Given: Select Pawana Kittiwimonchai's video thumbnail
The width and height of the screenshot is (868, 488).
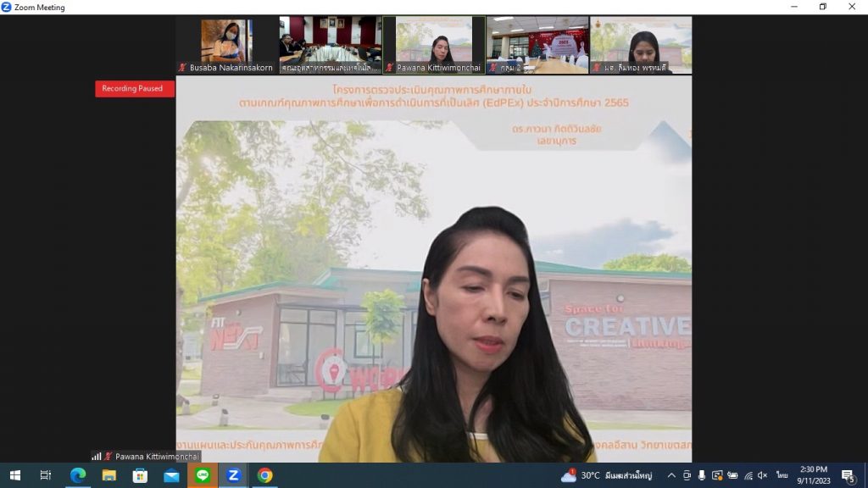Looking at the screenshot, I should click(x=434, y=45).
